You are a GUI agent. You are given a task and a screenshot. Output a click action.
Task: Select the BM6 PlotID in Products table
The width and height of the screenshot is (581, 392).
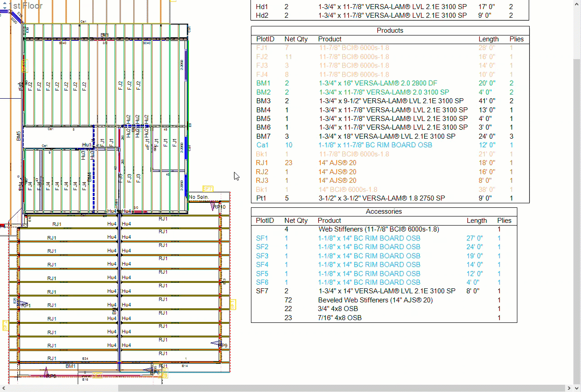[263, 127]
